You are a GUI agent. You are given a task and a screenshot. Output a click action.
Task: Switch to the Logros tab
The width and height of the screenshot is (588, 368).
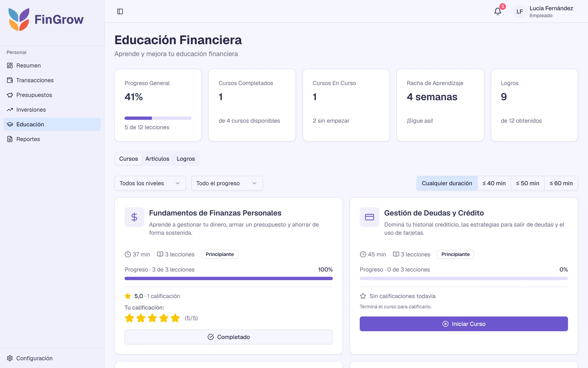click(x=186, y=159)
